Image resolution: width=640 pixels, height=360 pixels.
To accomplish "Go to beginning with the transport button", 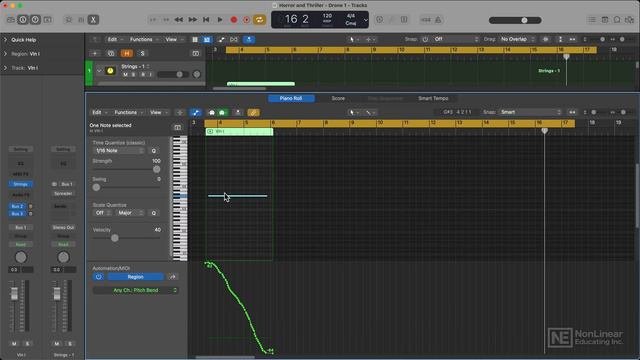I will tap(206, 20).
